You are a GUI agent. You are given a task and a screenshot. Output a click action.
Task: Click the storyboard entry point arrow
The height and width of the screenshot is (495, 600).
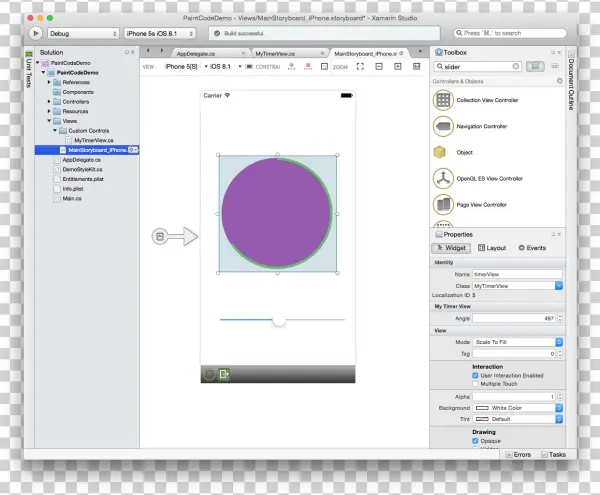coord(175,236)
